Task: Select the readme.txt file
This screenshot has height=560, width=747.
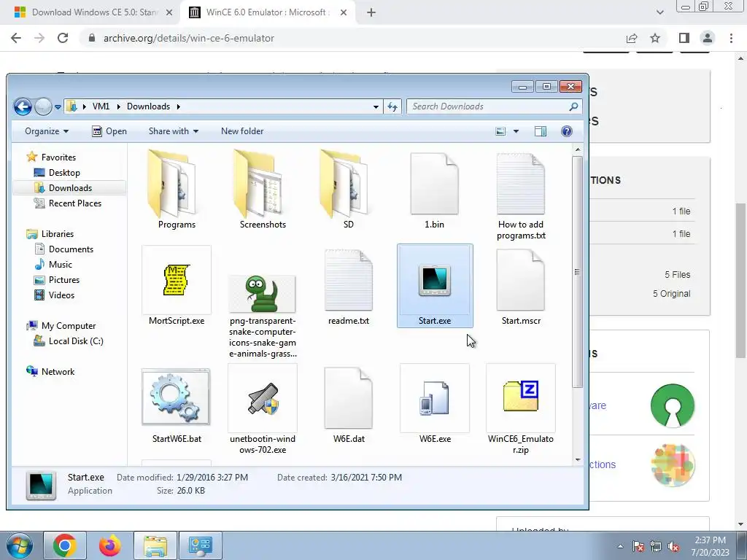Action: pyautogui.click(x=348, y=286)
